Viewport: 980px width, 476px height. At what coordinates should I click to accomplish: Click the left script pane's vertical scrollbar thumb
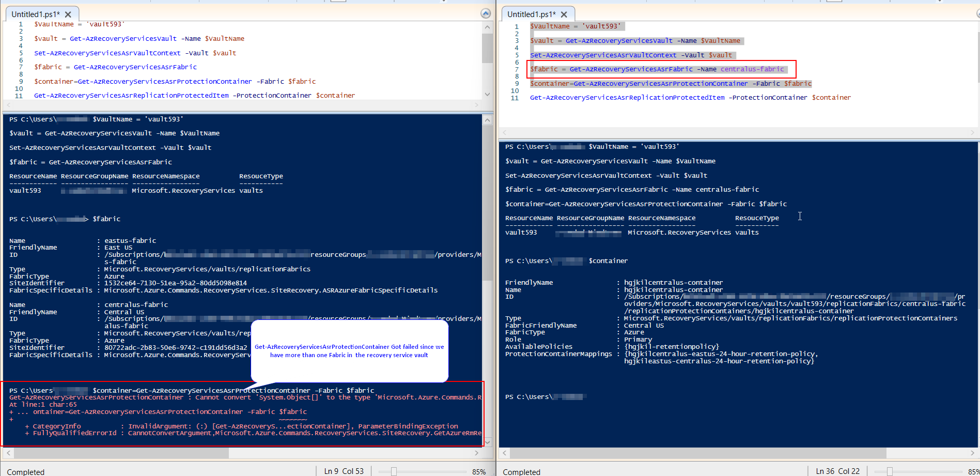coord(487,48)
